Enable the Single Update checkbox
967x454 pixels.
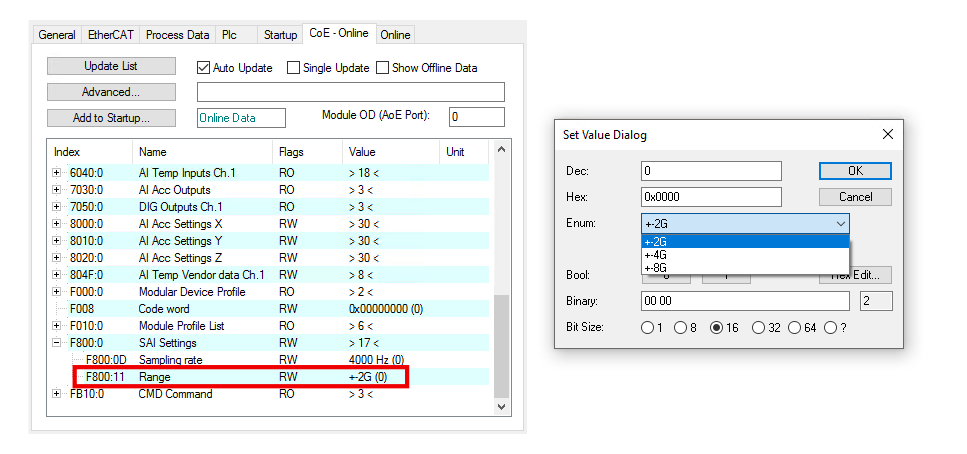click(294, 68)
